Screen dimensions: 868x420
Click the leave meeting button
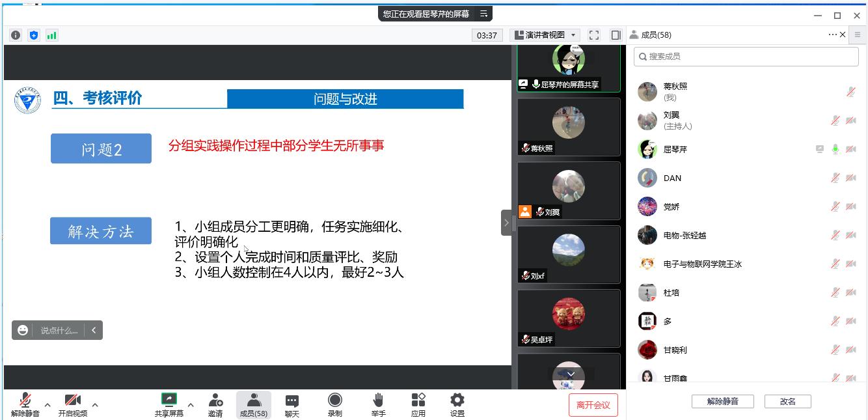pos(593,405)
